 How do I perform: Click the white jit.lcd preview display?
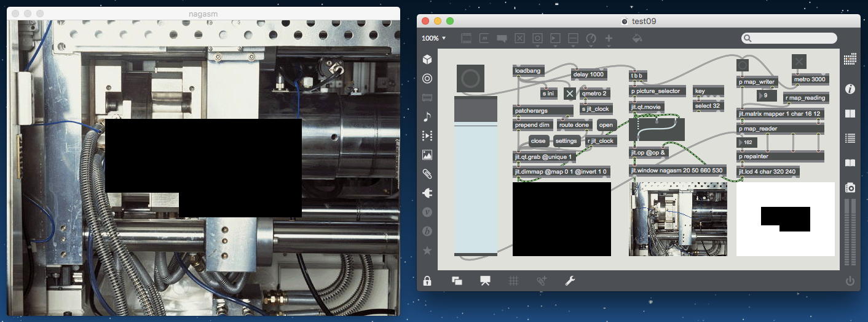tap(786, 219)
